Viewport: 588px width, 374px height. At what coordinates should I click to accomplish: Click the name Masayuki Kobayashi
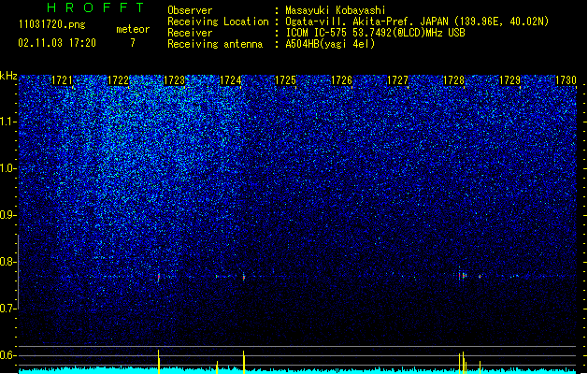(x=336, y=10)
